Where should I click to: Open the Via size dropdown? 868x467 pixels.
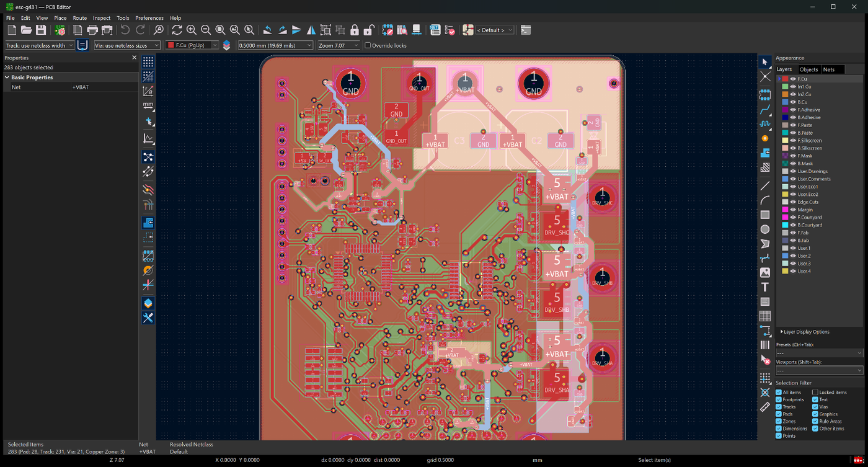point(127,45)
